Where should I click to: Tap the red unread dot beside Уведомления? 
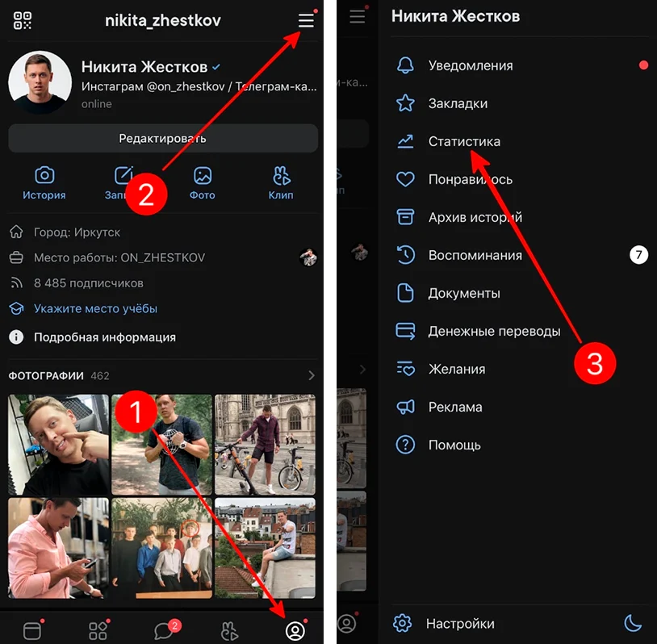click(x=643, y=65)
